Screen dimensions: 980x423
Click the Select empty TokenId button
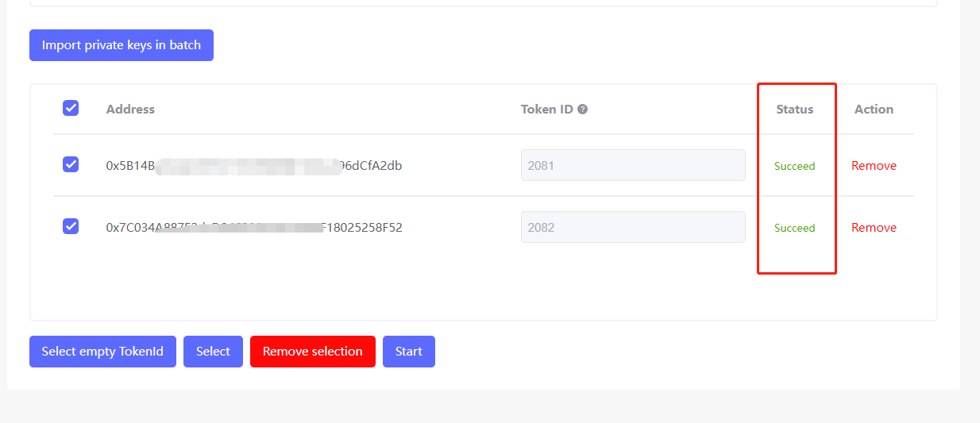pos(102,352)
